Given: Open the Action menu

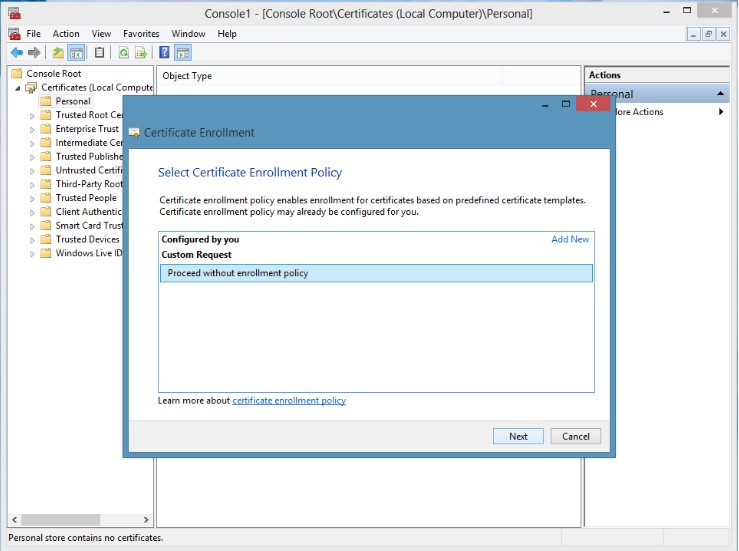Looking at the screenshot, I should 66,34.
